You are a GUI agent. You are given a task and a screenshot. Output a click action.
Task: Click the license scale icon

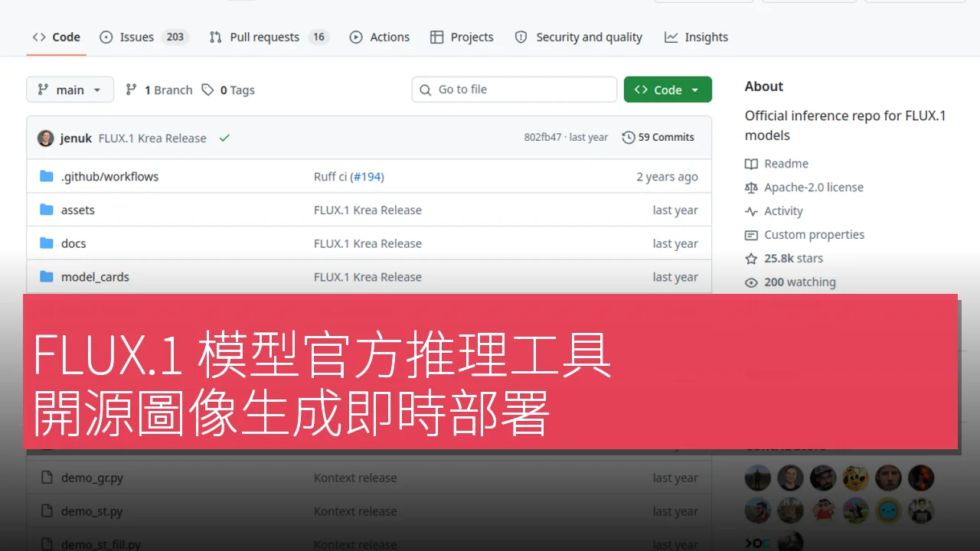click(751, 187)
